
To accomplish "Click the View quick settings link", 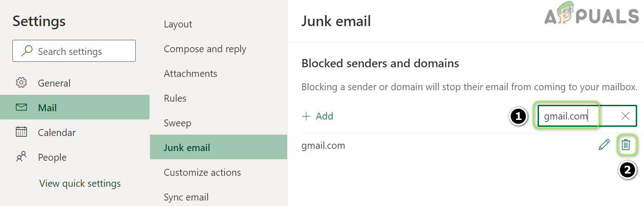I will click(80, 184).
